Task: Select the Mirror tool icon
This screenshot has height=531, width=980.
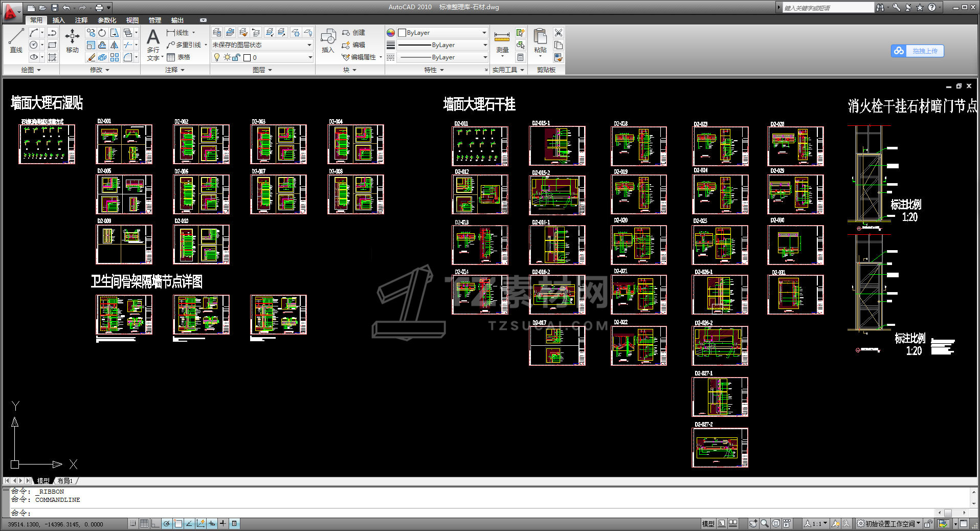Action: click(115, 45)
